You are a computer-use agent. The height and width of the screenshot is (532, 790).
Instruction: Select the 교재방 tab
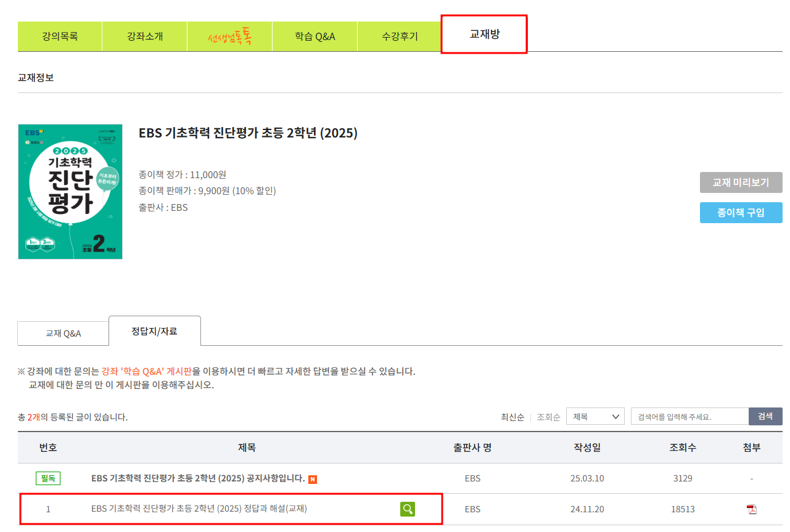pos(484,35)
